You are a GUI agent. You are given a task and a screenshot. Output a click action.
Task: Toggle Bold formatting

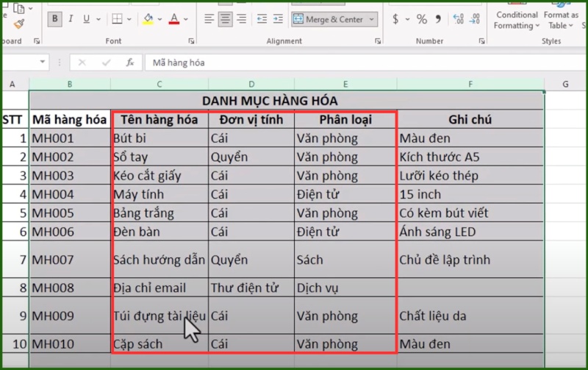tap(54, 19)
